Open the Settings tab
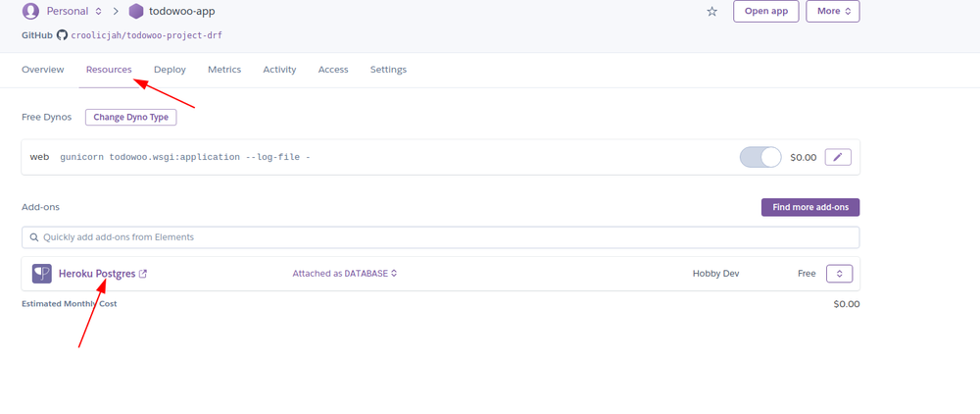 click(388, 70)
